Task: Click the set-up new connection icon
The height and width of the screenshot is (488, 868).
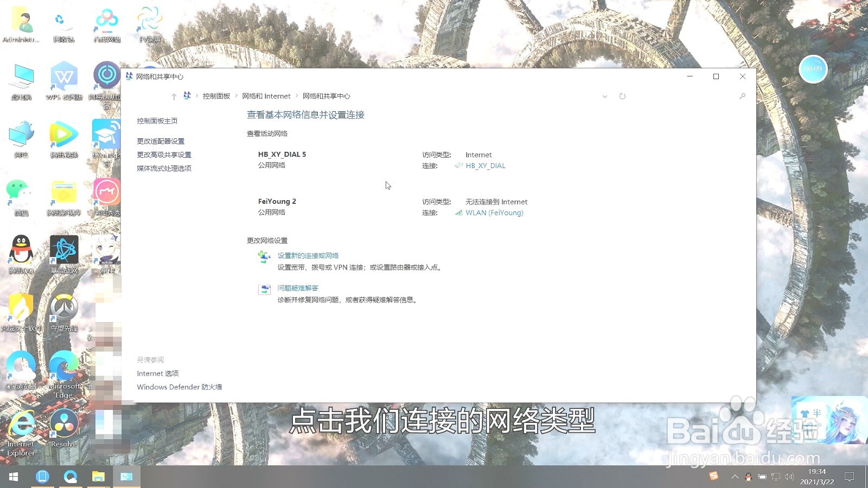Action: (264, 256)
